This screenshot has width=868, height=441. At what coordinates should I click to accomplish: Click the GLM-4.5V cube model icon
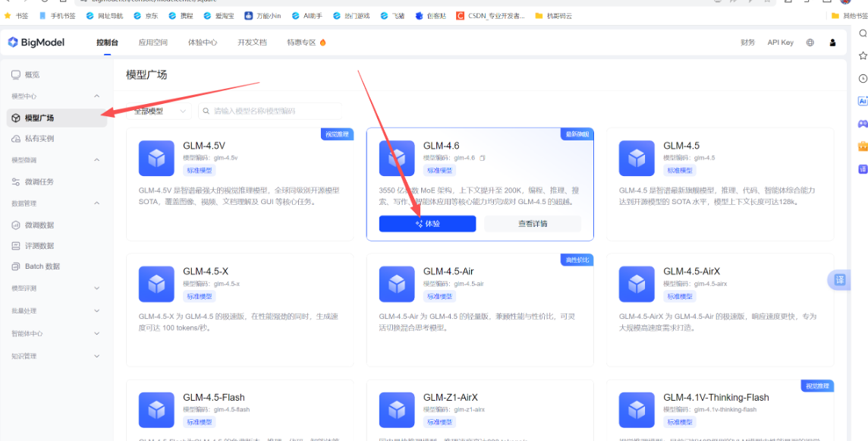156,158
